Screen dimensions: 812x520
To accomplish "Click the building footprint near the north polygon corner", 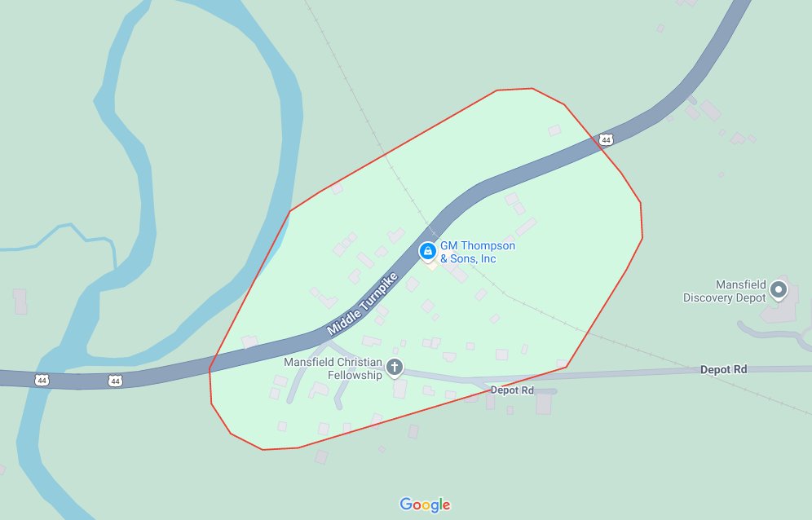I will point(554,130).
